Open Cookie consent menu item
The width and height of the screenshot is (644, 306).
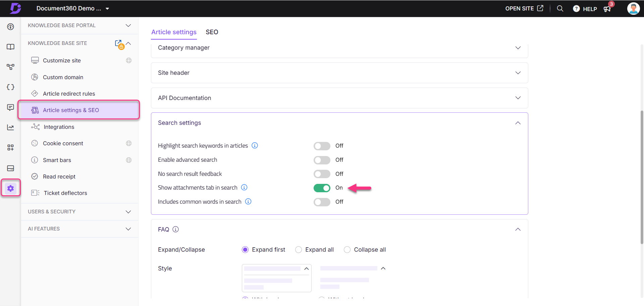click(x=79, y=143)
